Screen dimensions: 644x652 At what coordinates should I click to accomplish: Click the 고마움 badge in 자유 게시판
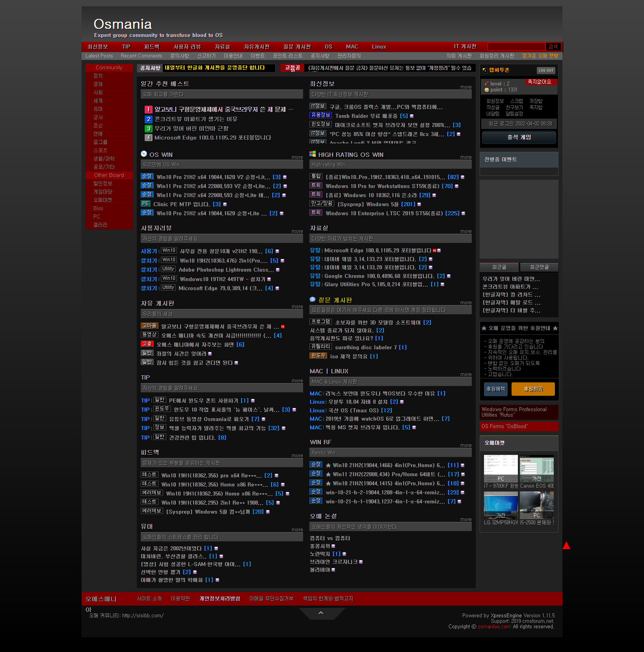[x=149, y=326]
